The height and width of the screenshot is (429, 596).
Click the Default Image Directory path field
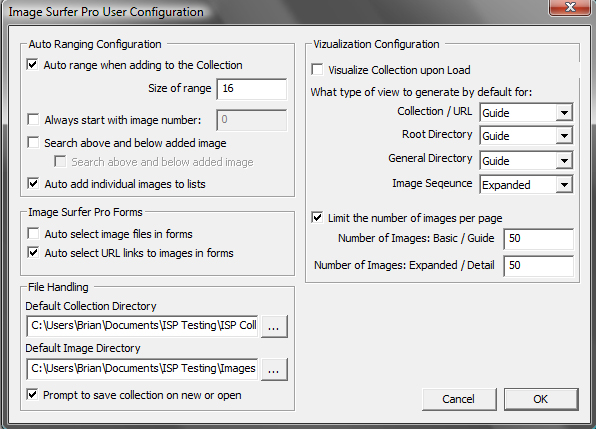[x=142, y=369]
